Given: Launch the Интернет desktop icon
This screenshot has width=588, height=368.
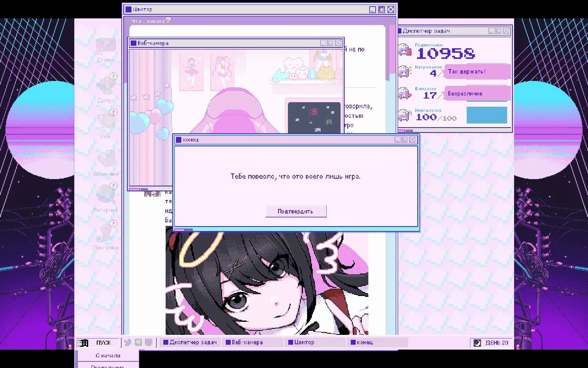Looking at the screenshot, I should pyautogui.click(x=105, y=195).
